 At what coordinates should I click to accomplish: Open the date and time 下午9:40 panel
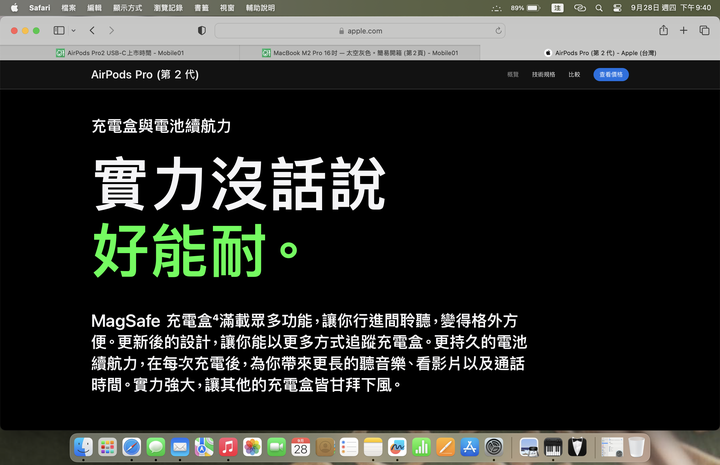point(671,8)
